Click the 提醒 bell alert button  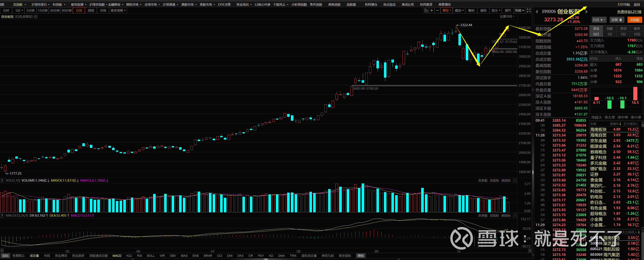[616, 20]
